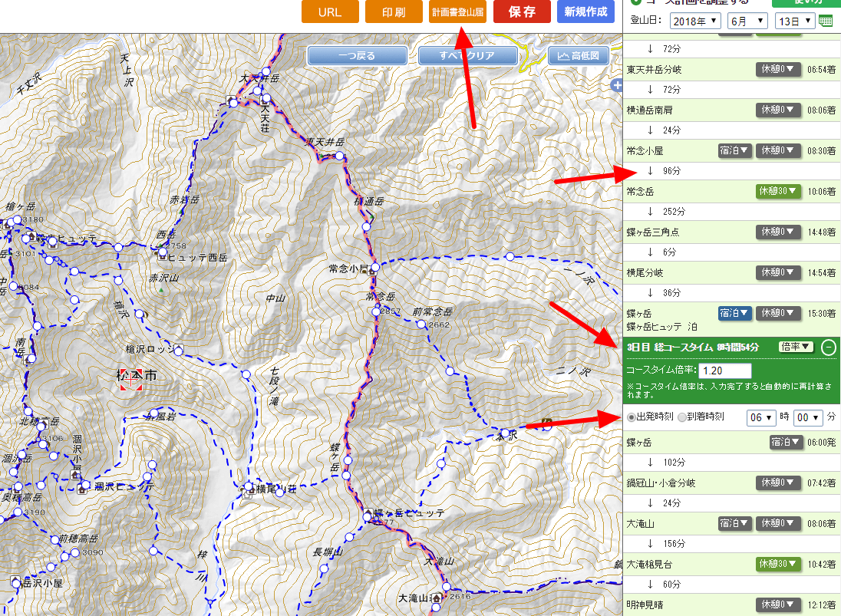Open 宿泊 dropdown for 常念小屋

(x=734, y=150)
